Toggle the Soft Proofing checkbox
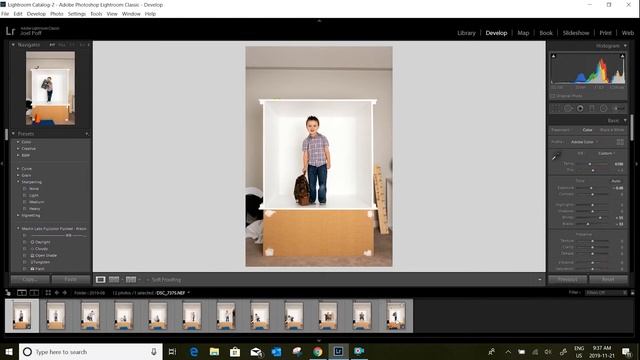 pyautogui.click(x=148, y=280)
